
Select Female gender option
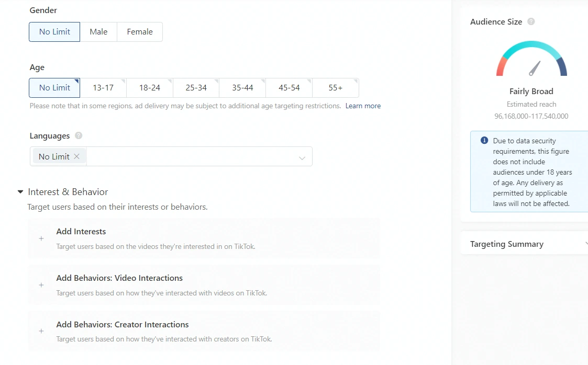pyautogui.click(x=140, y=32)
